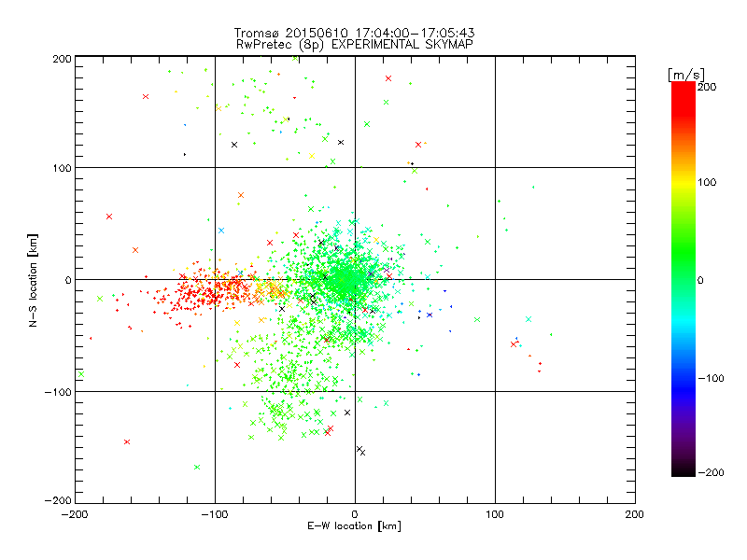747x560 pixels.
Task: Click the 'E-W location [km]' axis label
Action: (355, 526)
